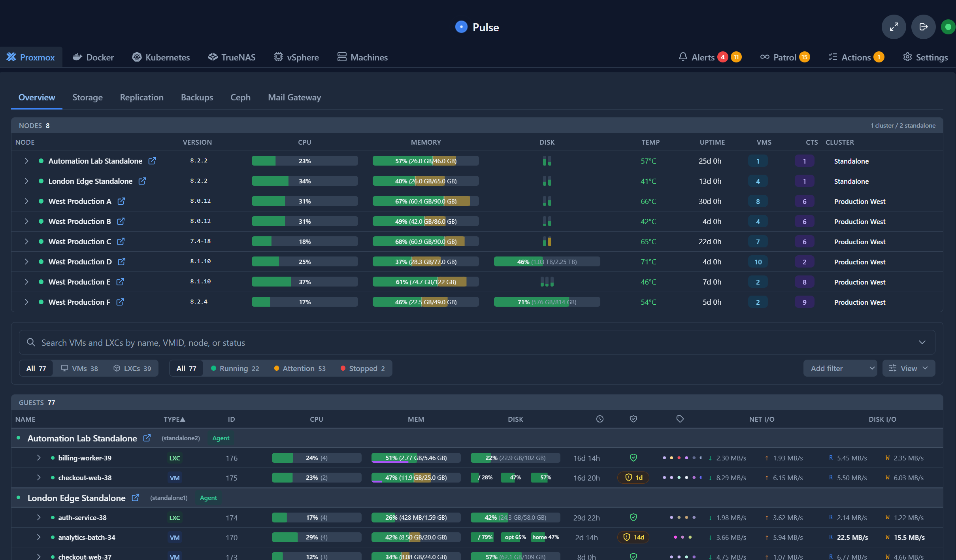Switch to the Docker platform tab

[93, 57]
